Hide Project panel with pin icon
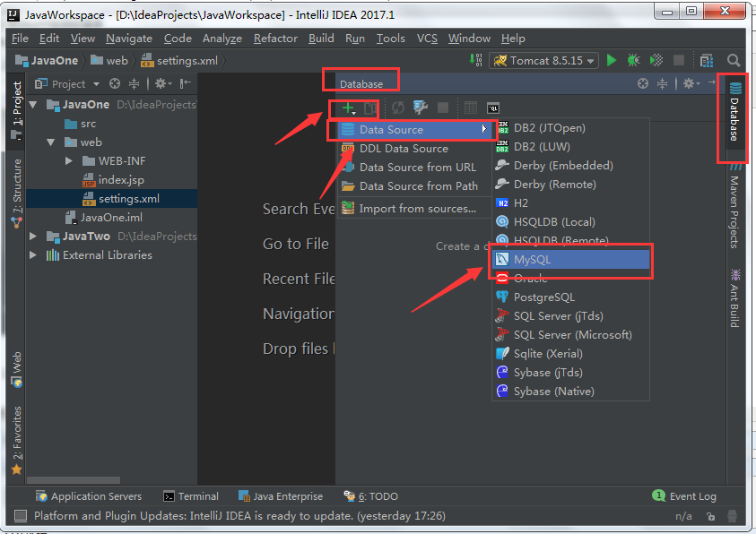This screenshot has width=756, height=534. 185,84
